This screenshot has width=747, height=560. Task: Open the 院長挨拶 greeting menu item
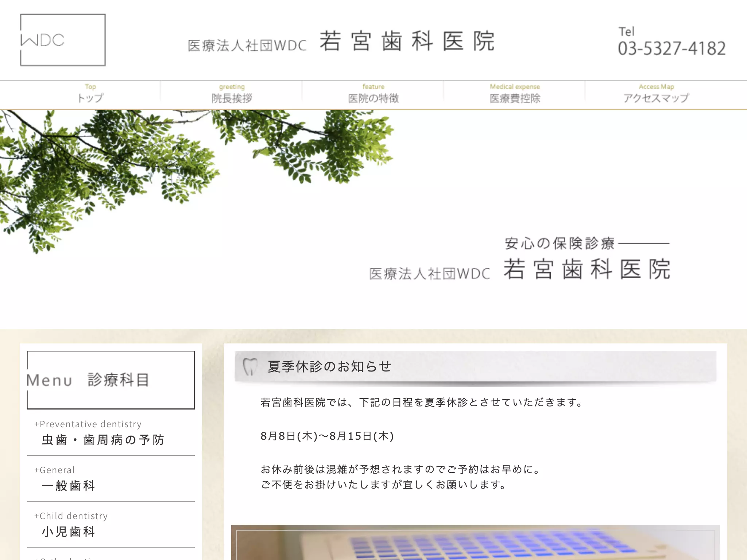coord(232,94)
